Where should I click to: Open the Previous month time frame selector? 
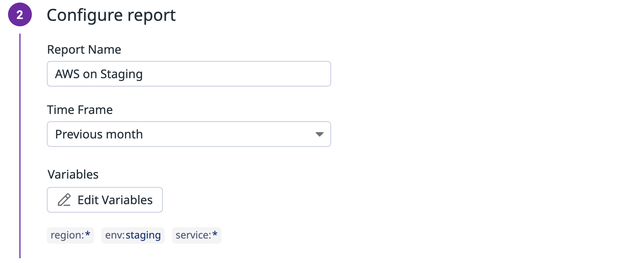point(189,134)
